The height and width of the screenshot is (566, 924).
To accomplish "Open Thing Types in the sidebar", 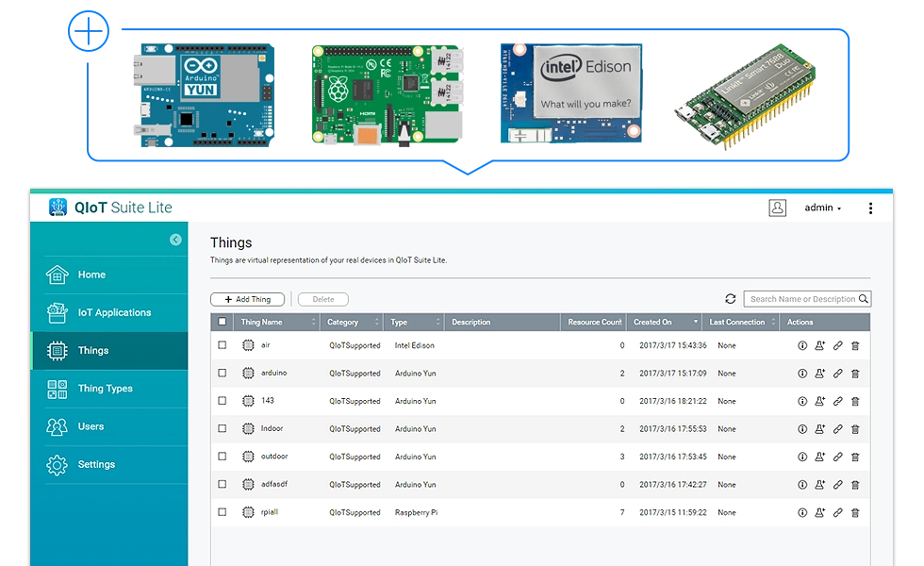I will tap(111, 389).
